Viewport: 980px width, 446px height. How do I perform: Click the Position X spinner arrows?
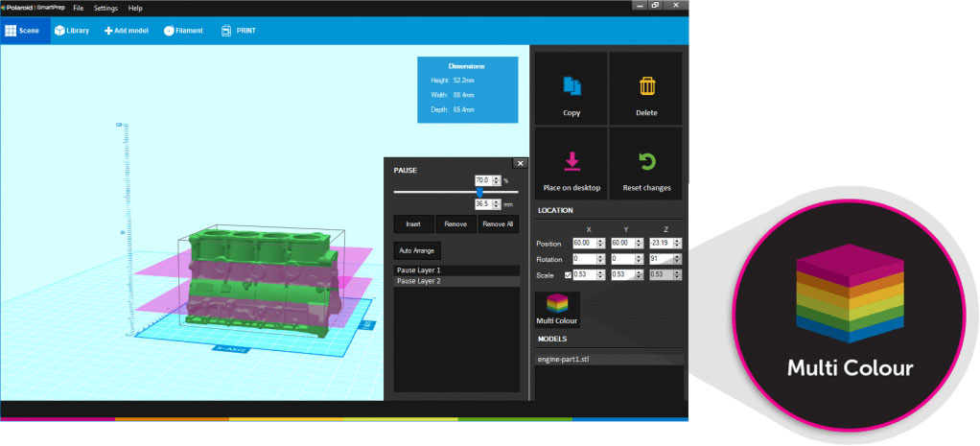600,243
